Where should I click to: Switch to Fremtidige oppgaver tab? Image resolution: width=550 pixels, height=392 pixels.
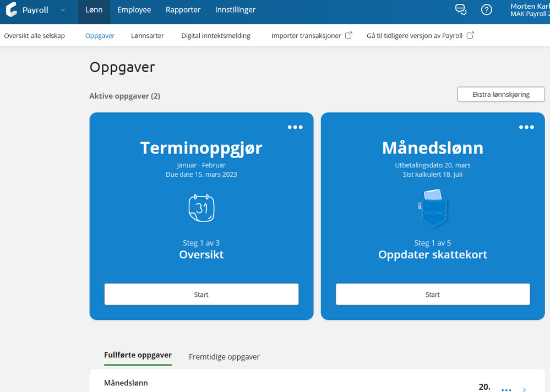click(224, 357)
